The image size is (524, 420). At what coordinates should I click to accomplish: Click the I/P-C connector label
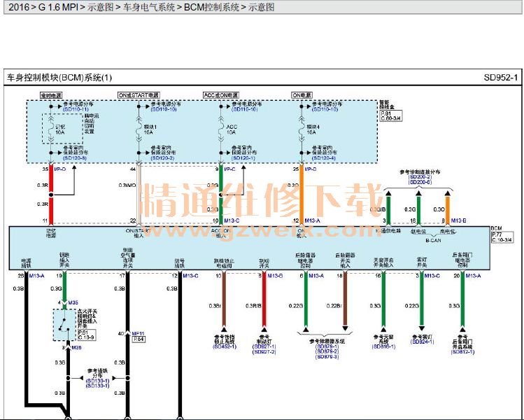229,169
